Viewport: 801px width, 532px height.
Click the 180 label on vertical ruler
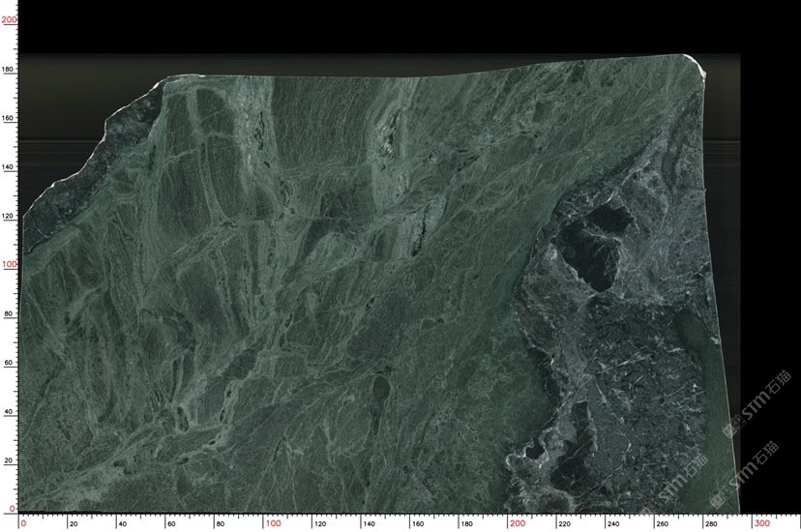click(9, 70)
